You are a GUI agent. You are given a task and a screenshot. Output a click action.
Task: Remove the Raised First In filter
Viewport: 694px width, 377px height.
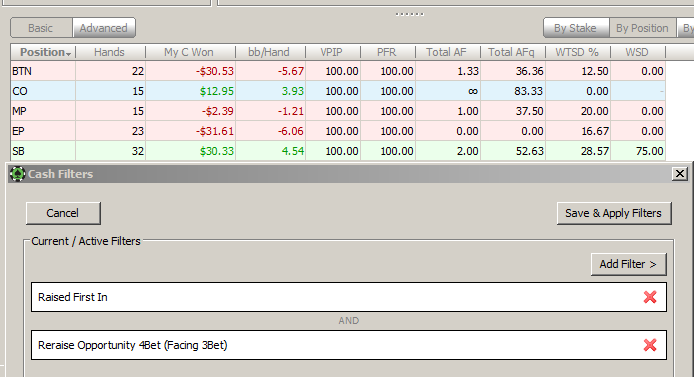650,297
